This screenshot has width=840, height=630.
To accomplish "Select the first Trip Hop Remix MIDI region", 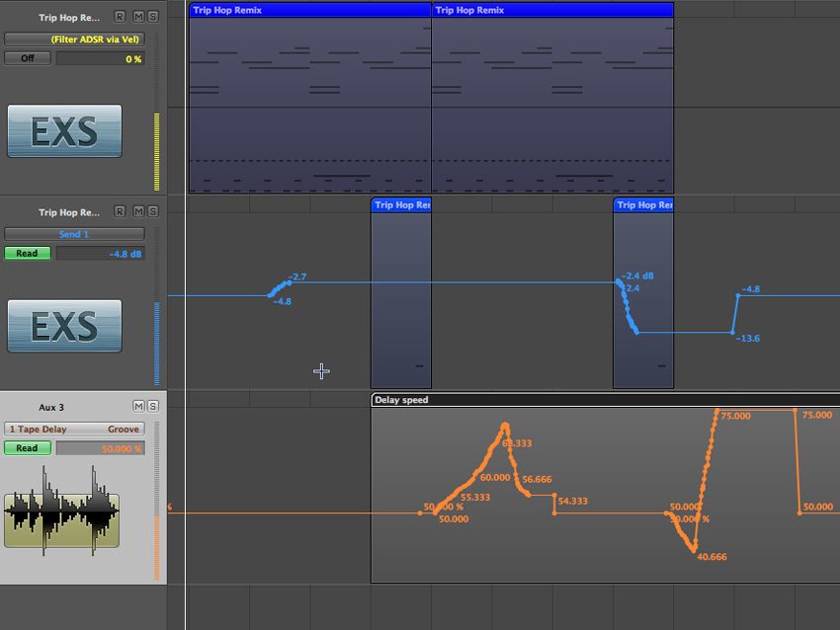I will point(306,99).
